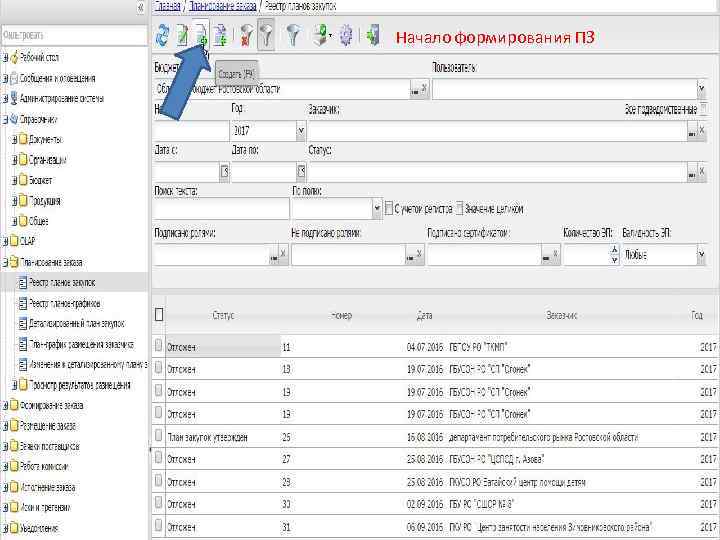Image resolution: width=720 pixels, height=540 pixels.
Task: Collapse the Планирование заказа tree node
Action: 5,263
